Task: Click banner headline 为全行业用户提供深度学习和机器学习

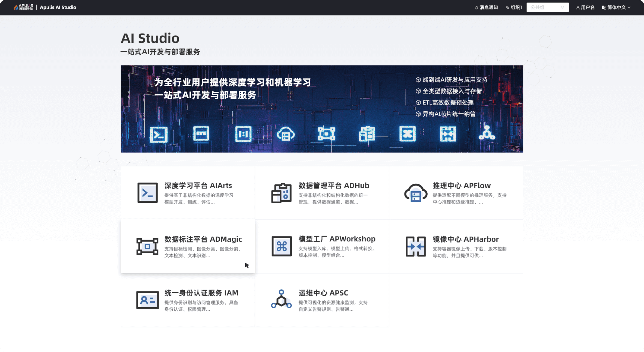Action: 232,82
